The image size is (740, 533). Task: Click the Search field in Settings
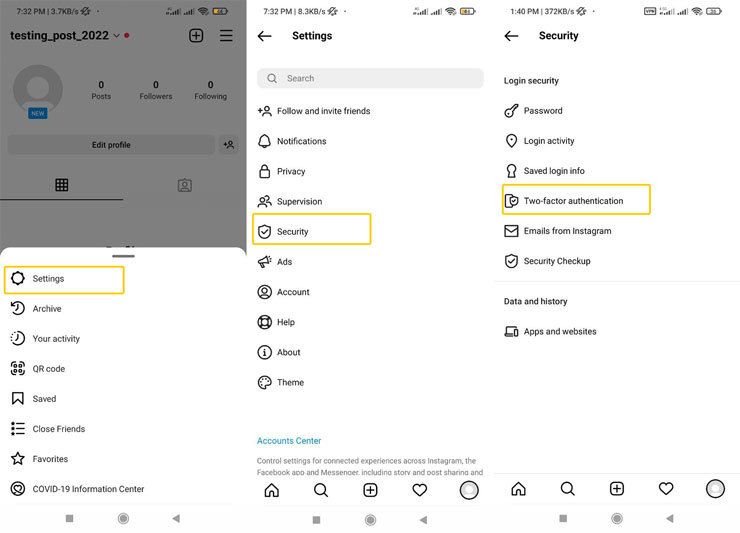[x=369, y=78]
